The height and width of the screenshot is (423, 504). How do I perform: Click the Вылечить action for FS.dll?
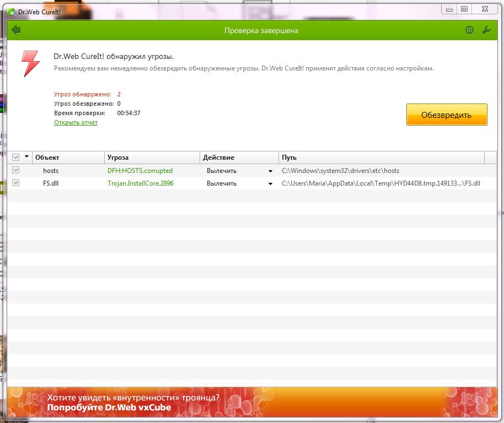[x=222, y=184]
